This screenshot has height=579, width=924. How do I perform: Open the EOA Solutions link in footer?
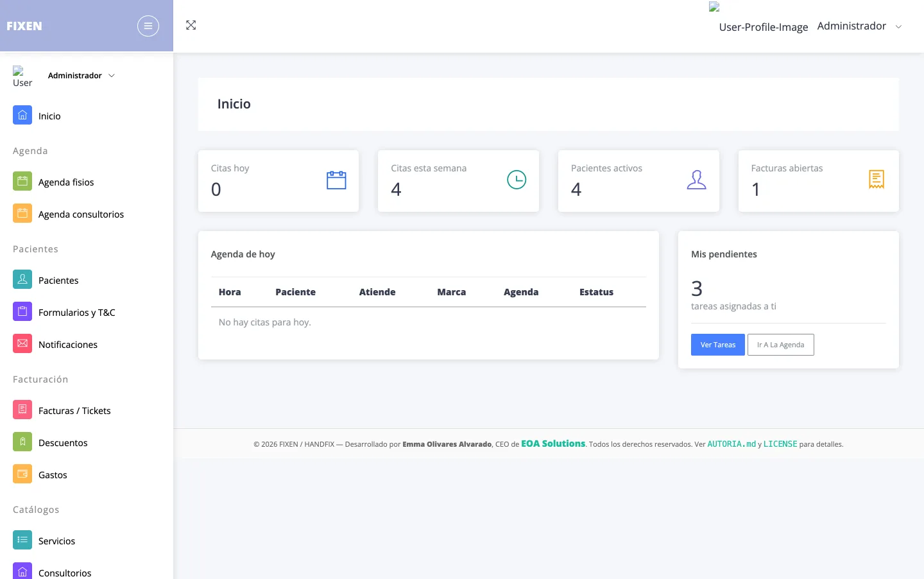(553, 444)
